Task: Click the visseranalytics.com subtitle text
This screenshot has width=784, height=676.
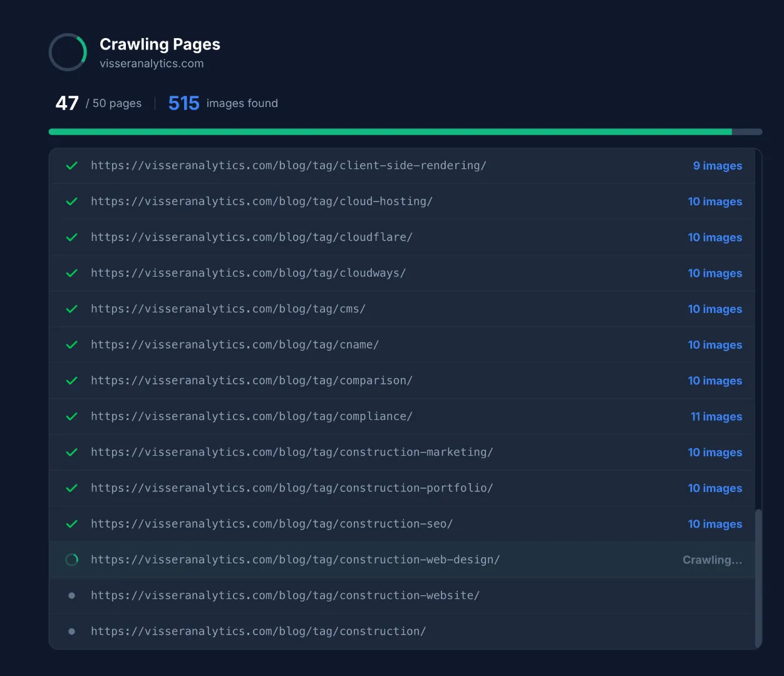Action: [x=152, y=63]
